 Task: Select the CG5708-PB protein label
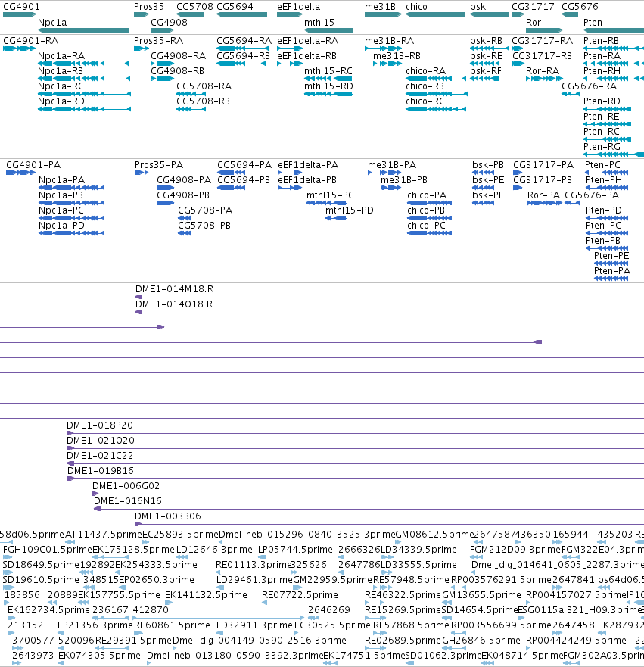click(x=204, y=226)
